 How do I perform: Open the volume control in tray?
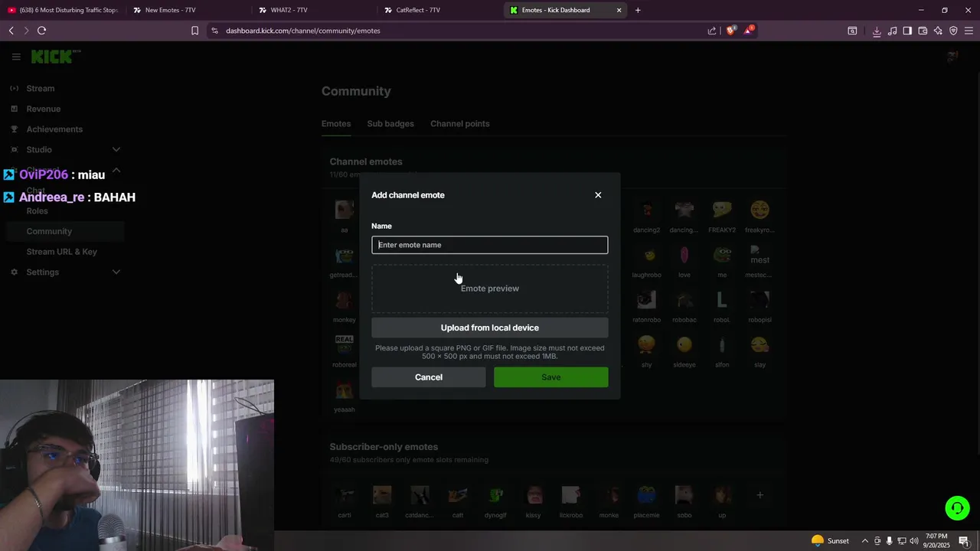(914, 541)
